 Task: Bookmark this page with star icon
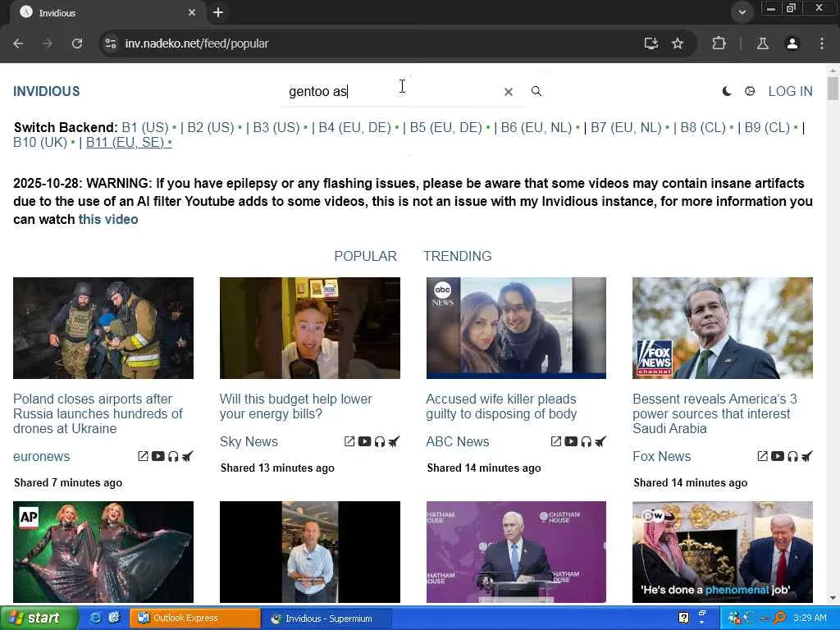coord(678,43)
